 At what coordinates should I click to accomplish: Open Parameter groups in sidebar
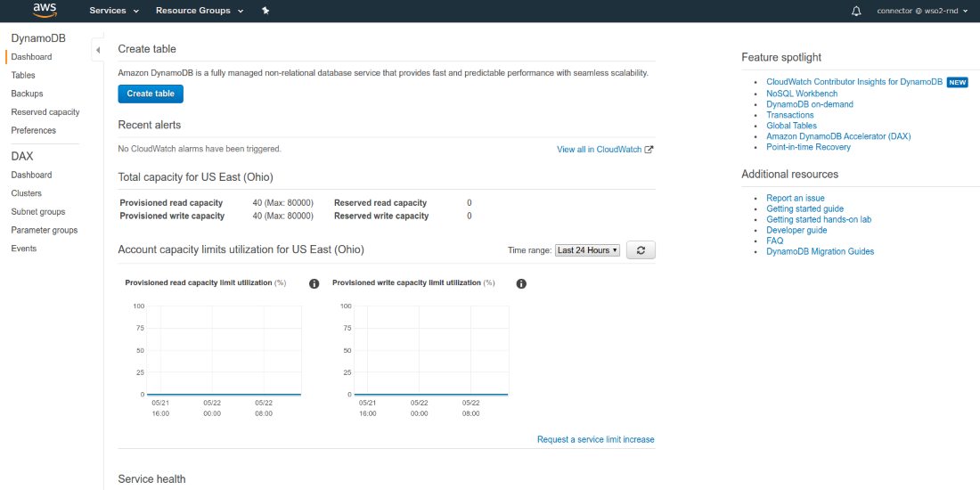(45, 230)
